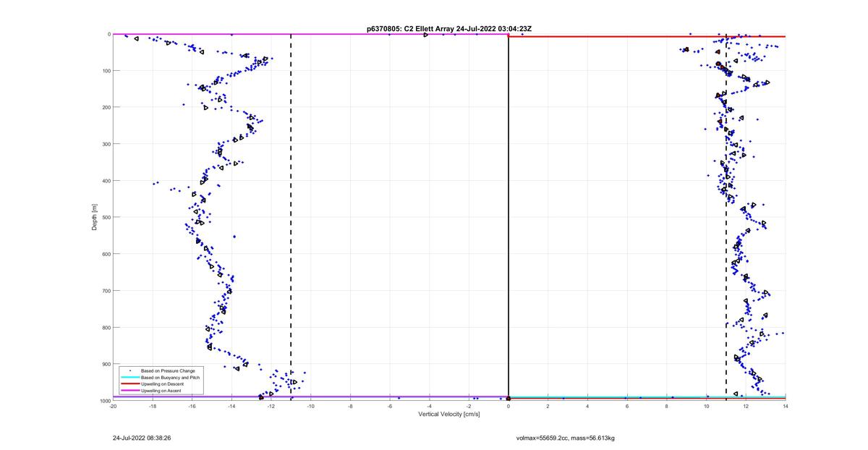Click legend entry 'Based on Buoyancy and Pitch'

pos(170,377)
